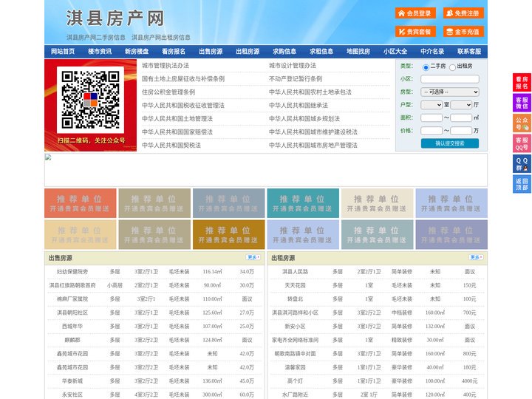Open 小区大全 navigation item
Image resolution: width=532 pixels, height=399 pixels.
pos(395,52)
